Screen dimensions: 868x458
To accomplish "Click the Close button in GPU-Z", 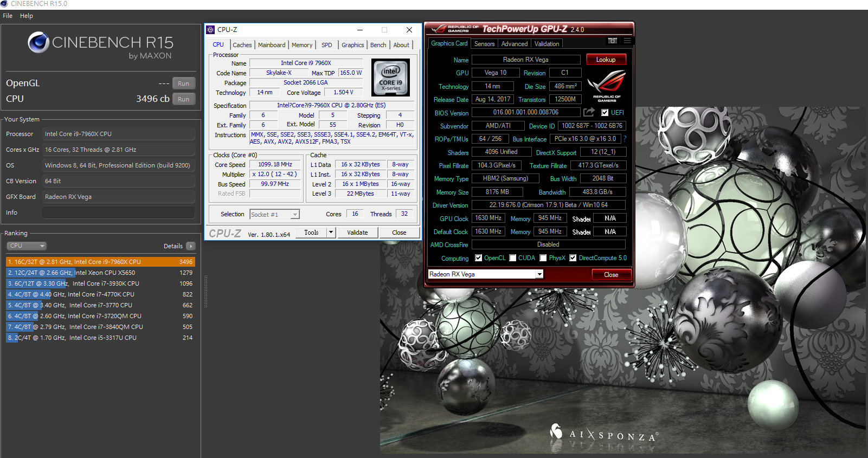I will (x=612, y=275).
